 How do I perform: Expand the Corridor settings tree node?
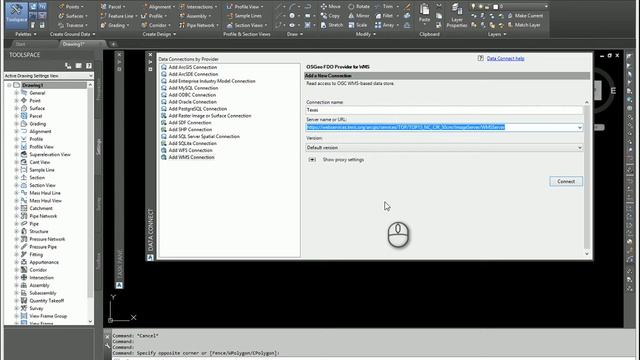click(x=17, y=270)
